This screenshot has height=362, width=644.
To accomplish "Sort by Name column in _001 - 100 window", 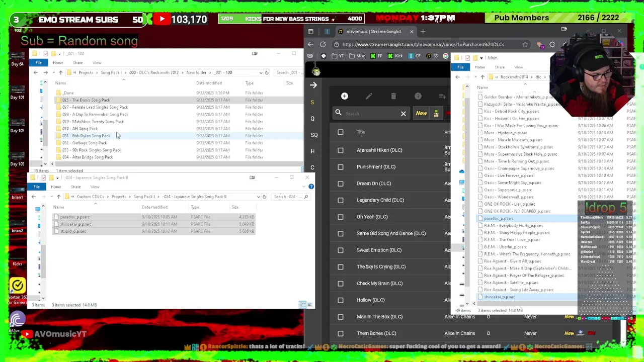I will (60, 83).
